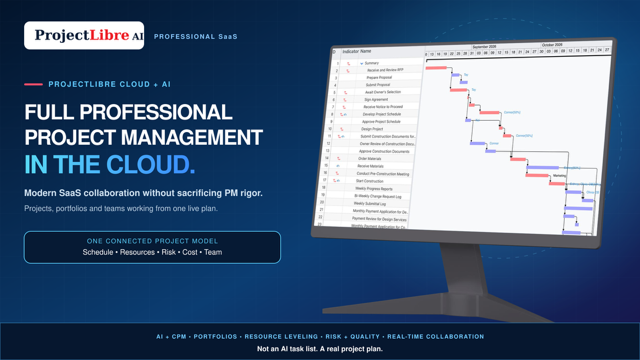
Task: Click the Name column header
Action: click(365, 51)
